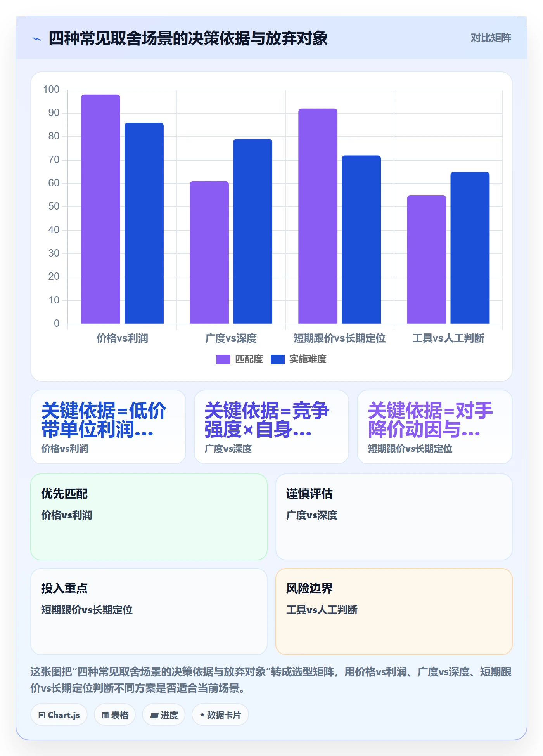Click the title 四种常见取舍场景的决策依据与放弃对象
The width and height of the screenshot is (543, 756).
[x=188, y=38]
